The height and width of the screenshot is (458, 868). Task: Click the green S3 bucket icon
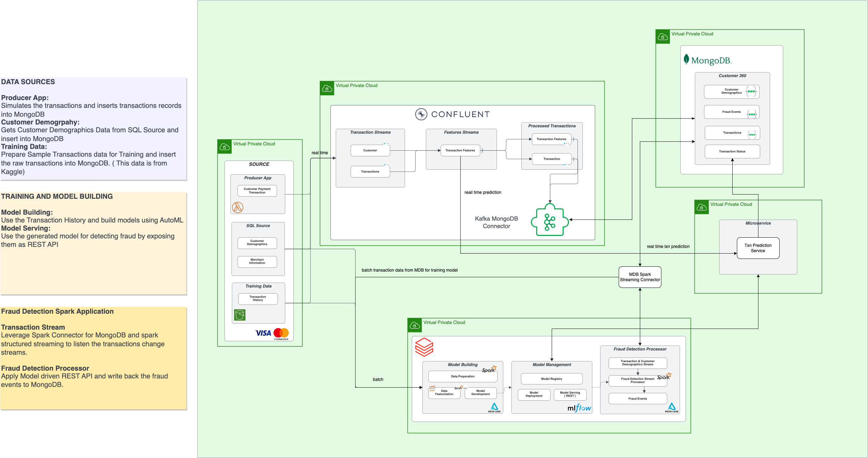tap(240, 314)
